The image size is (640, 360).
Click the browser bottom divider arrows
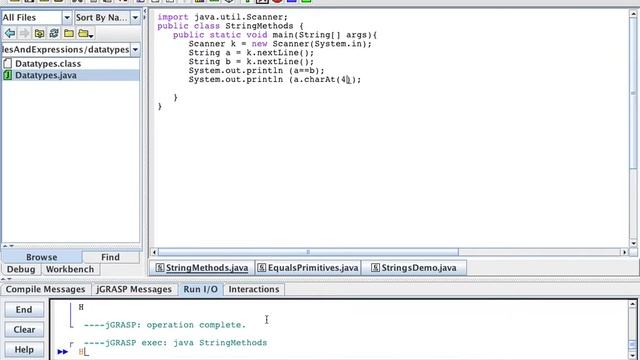8,246
